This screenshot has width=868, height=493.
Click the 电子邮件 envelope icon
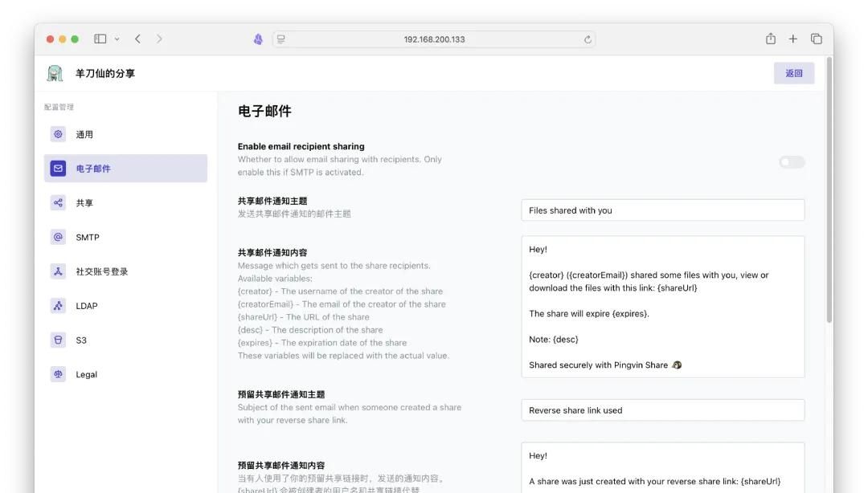click(x=57, y=168)
